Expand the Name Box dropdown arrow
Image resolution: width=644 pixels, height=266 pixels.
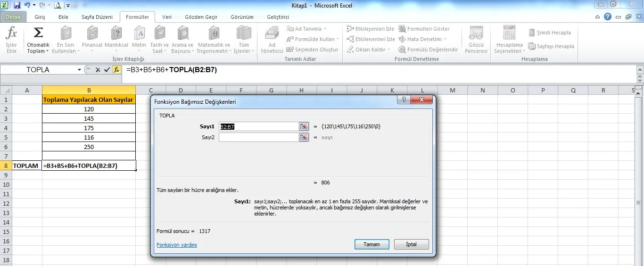click(x=79, y=70)
